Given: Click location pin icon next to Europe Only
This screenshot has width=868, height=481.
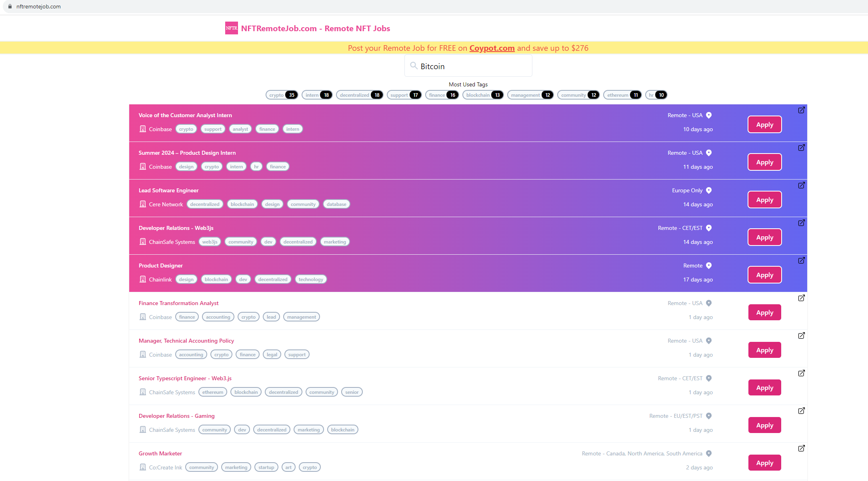Looking at the screenshot, I should [709, 190].
